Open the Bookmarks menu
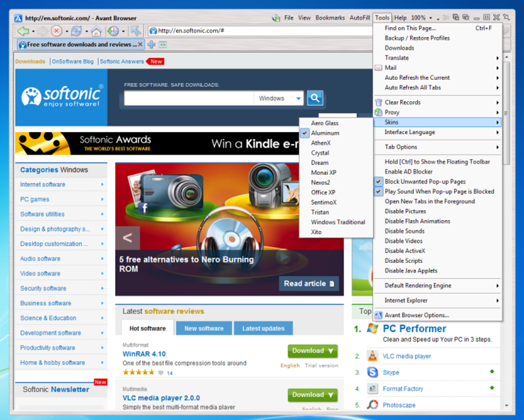 click(330, 17)
